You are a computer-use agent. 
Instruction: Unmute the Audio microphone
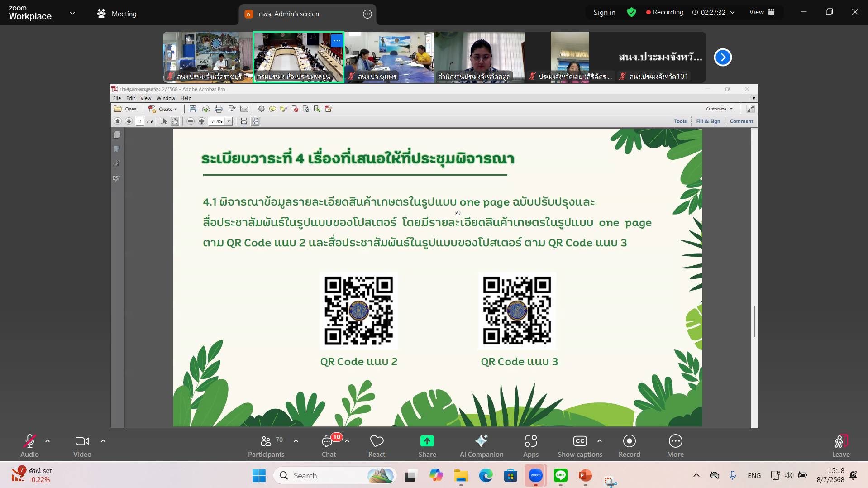pyautogui.click(x=29, y=446)
